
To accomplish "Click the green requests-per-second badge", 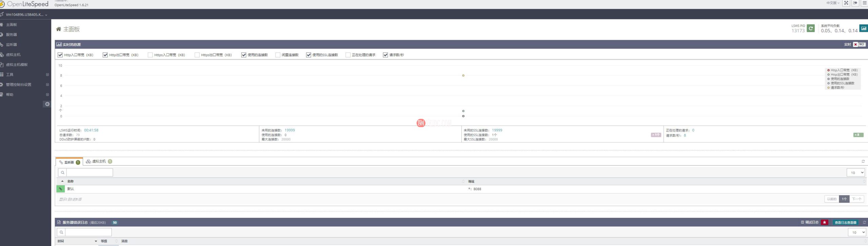I will click(x=858, y=135).
